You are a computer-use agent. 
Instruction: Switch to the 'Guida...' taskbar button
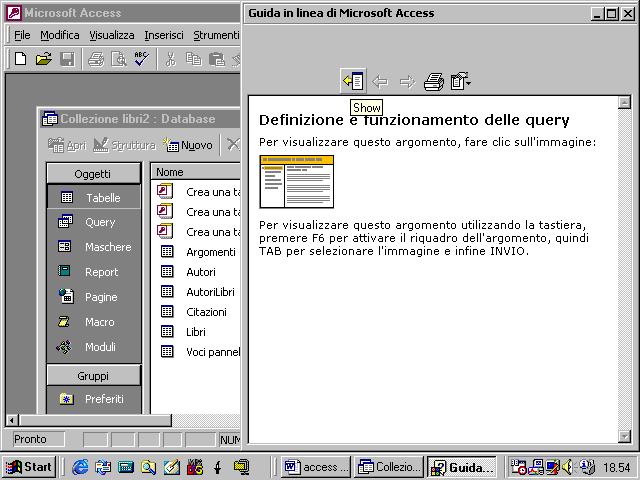point(462,467)
